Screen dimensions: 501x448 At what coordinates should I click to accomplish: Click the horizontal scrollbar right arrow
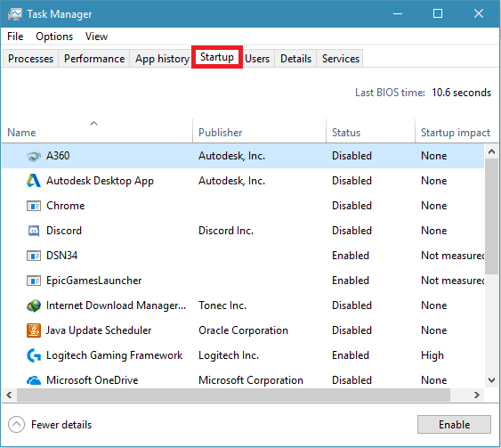[476, 395]
